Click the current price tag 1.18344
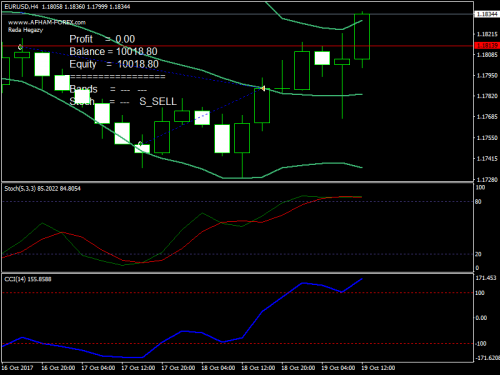 point(487,14)
